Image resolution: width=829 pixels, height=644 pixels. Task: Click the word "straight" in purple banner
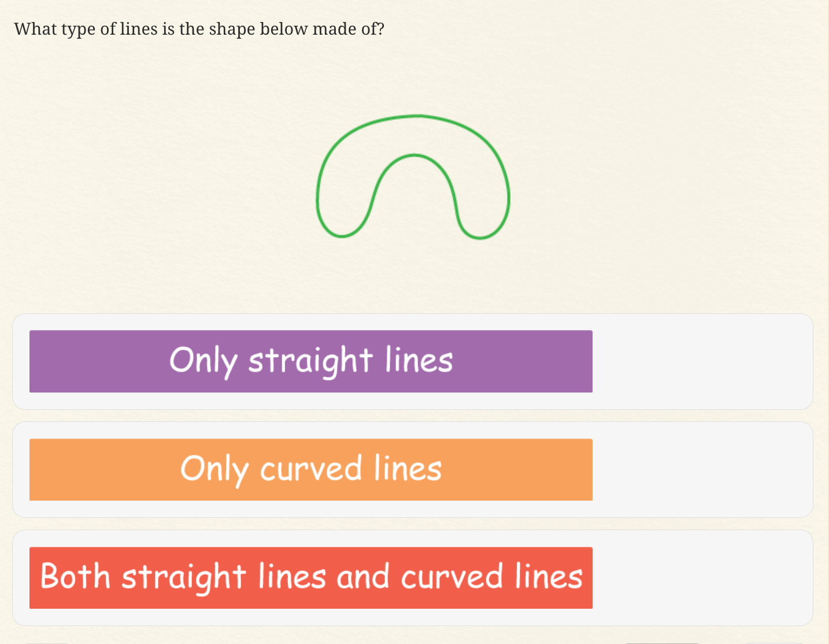pyautogui.click(x=310, y=360)
